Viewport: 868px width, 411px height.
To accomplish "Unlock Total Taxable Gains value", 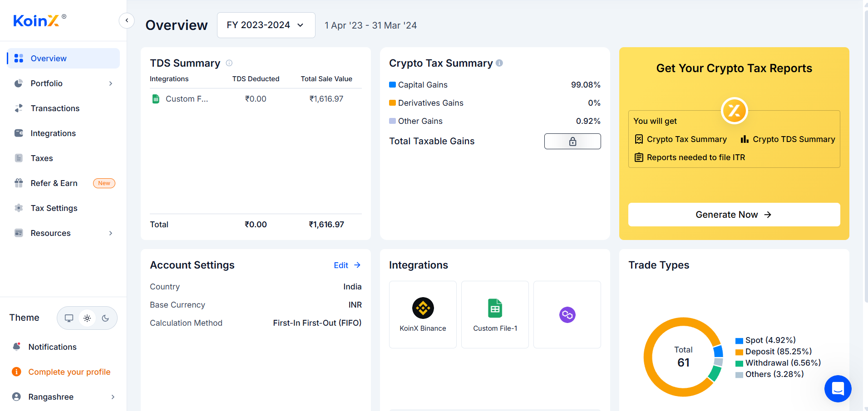I will 572,141.
